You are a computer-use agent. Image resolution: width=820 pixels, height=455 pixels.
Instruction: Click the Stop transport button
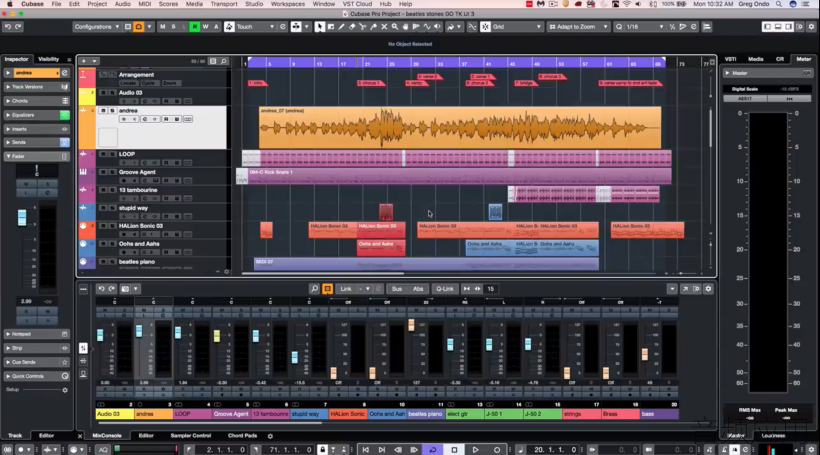click(454, 449)
